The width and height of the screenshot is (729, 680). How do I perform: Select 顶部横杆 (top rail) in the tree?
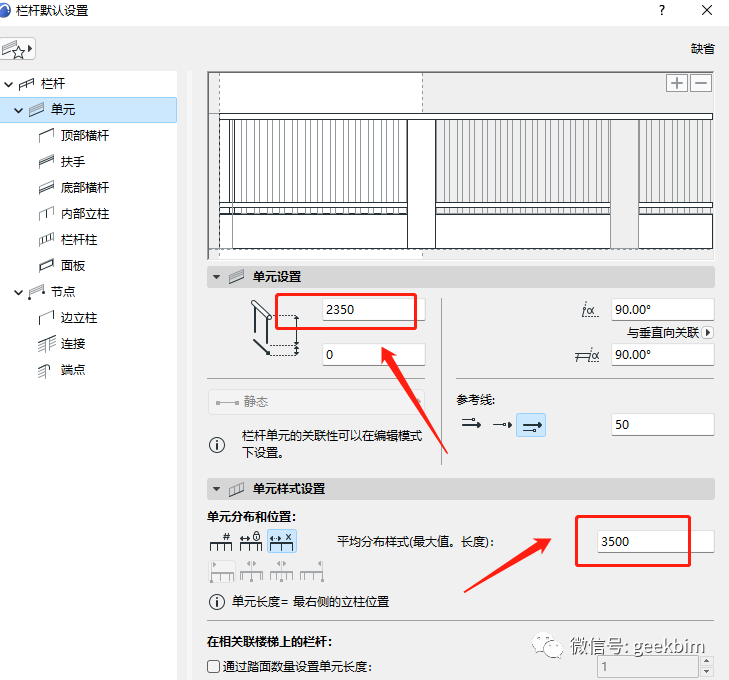coord(84,135)
